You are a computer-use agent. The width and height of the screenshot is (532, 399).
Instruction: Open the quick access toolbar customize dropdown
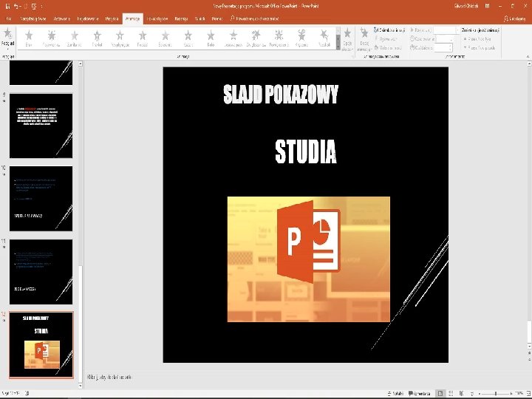tap(41, 6)
